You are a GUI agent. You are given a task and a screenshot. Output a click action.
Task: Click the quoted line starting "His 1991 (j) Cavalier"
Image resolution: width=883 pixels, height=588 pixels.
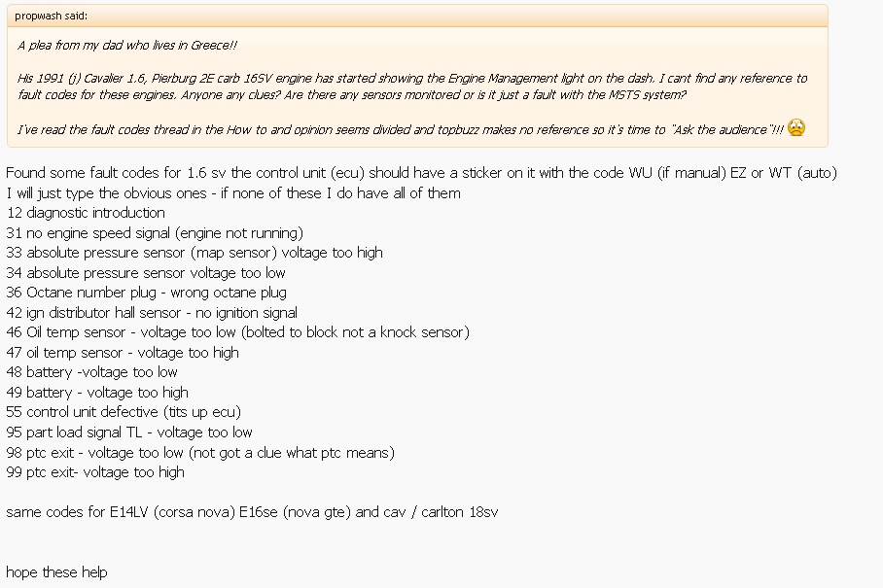tap(412, 78)
